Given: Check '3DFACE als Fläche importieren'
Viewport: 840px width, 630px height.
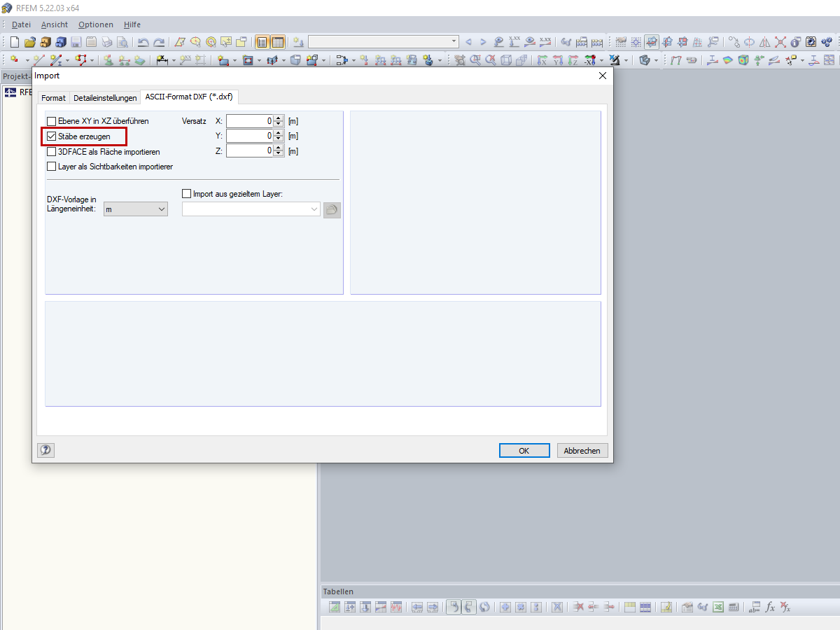Looking at the screenshot, I should (x=51, y=151).
